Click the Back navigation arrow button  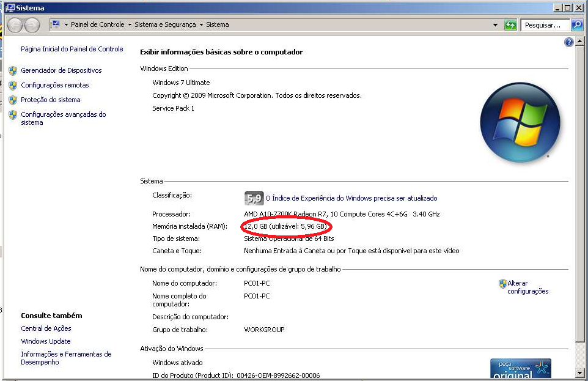click(15, 25)
